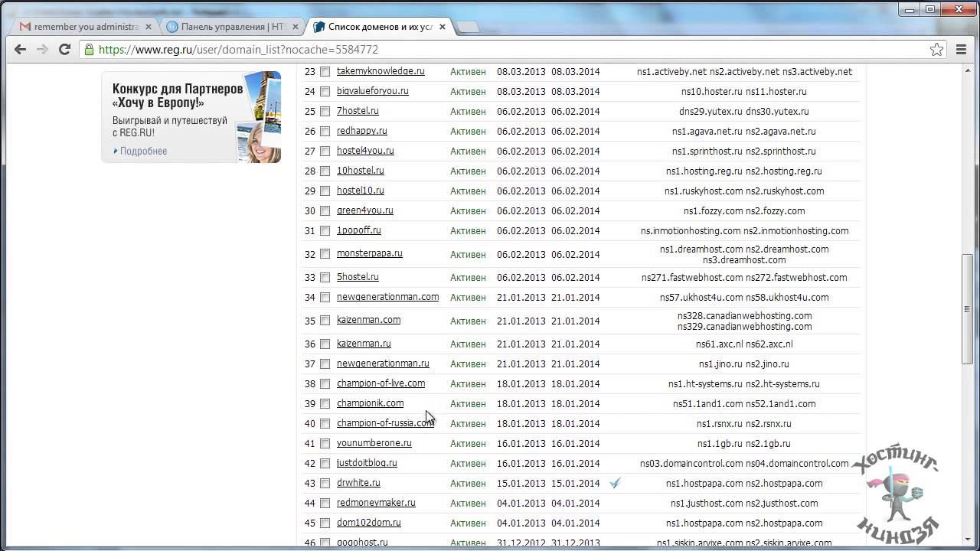Click the kaizenman.com domain link
The width and height of the screenshot is (980, 551).
(369, 320)
